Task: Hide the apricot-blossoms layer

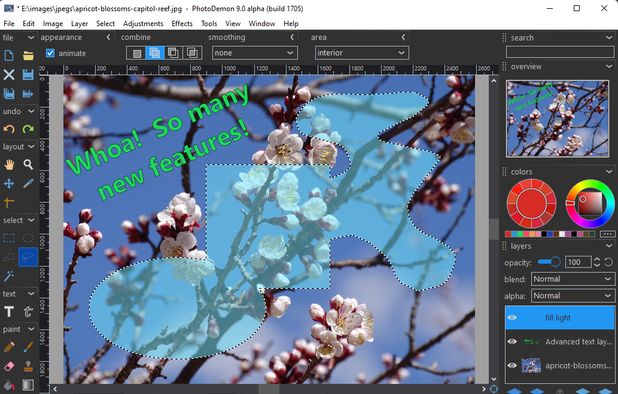Action: (x=512, y=366)
